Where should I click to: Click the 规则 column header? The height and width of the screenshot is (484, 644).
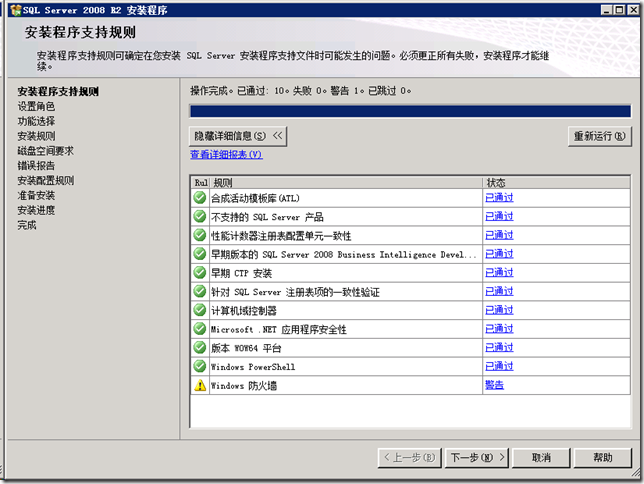(x=346, y=182)
